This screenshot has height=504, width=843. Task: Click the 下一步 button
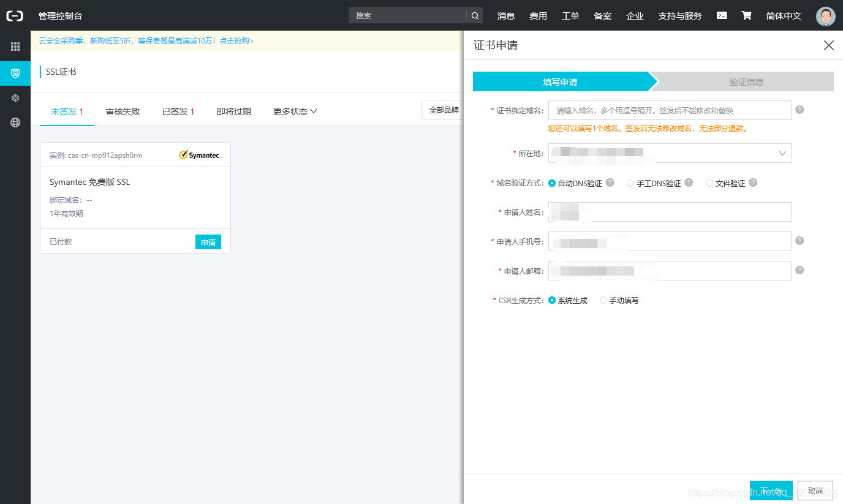pos(771,491)
